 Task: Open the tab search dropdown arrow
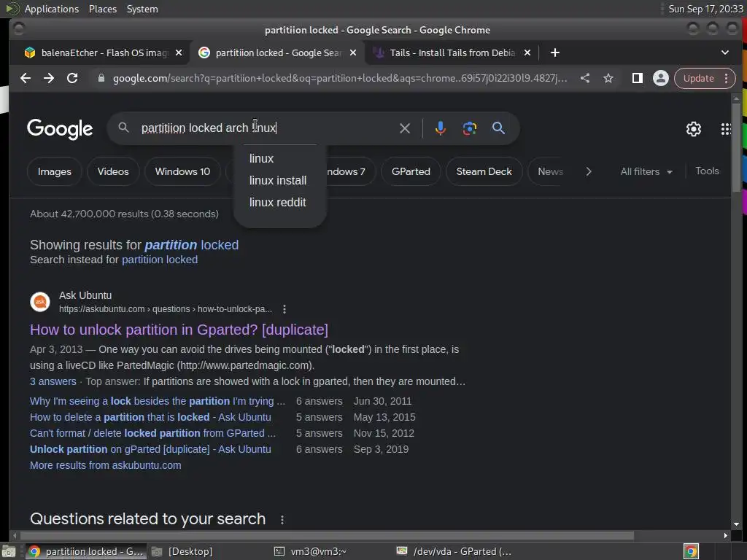pyautogui.click(x=725, y=52)
